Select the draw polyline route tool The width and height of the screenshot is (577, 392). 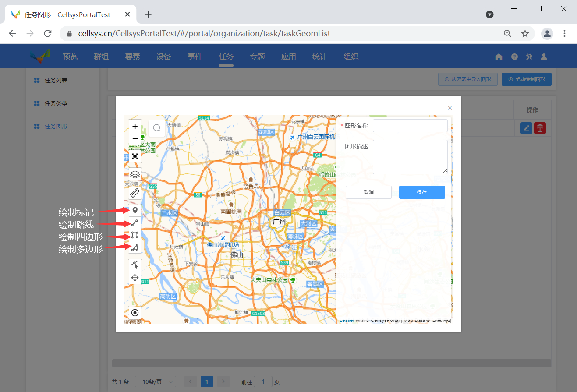tap(135, 223)
